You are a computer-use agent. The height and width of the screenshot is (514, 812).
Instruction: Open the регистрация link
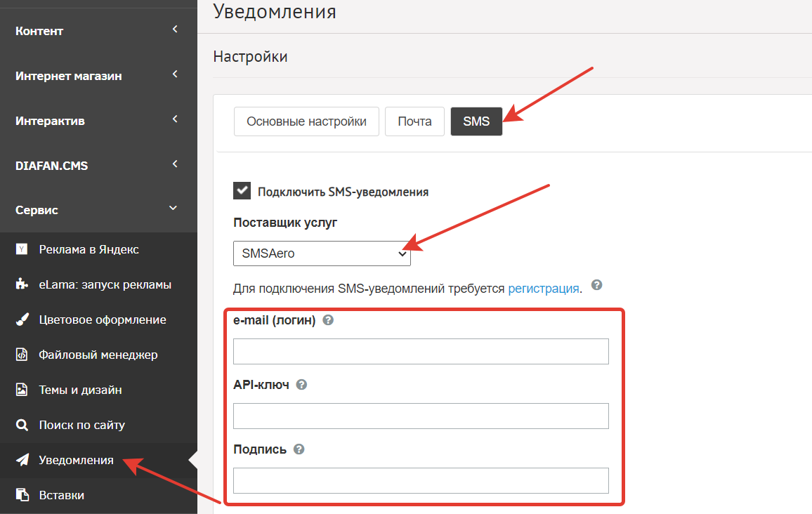point(543,289)
